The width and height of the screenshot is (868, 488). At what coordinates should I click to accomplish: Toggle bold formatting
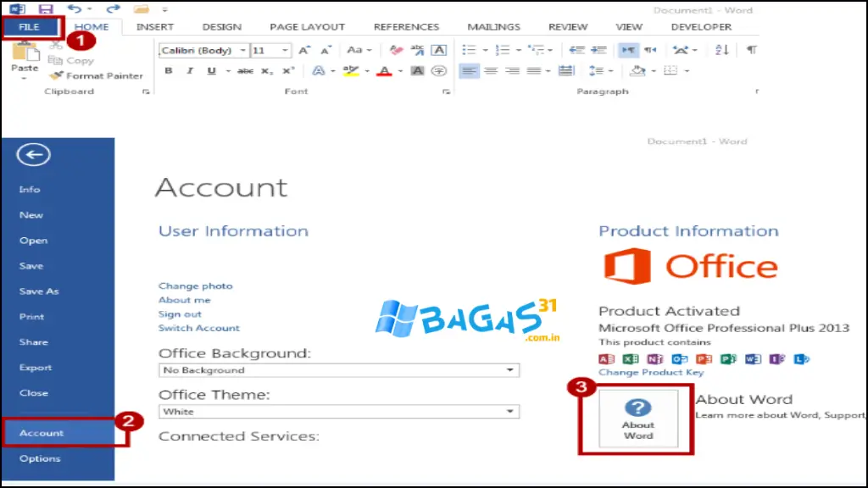point(168,70)
